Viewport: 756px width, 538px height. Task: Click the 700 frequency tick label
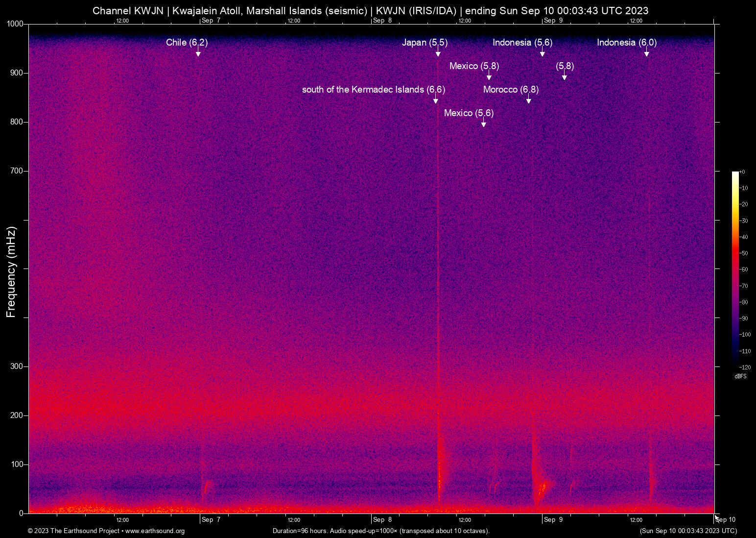pos(17,171)
